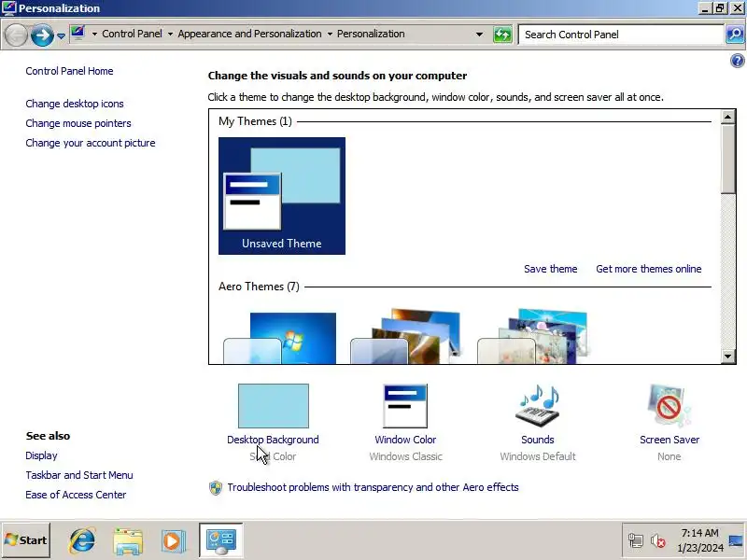Click the Desktop Background color preview
The width and height of the screenshot is (747, 560).
point(274,406)
